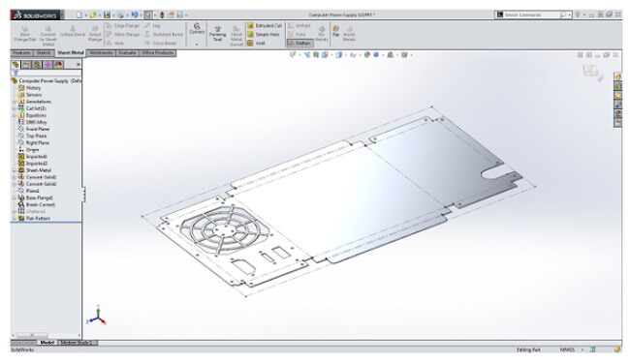Select Top Plane in feature tree
Screen dimensions: 630x364
click(x=33, y=136)
